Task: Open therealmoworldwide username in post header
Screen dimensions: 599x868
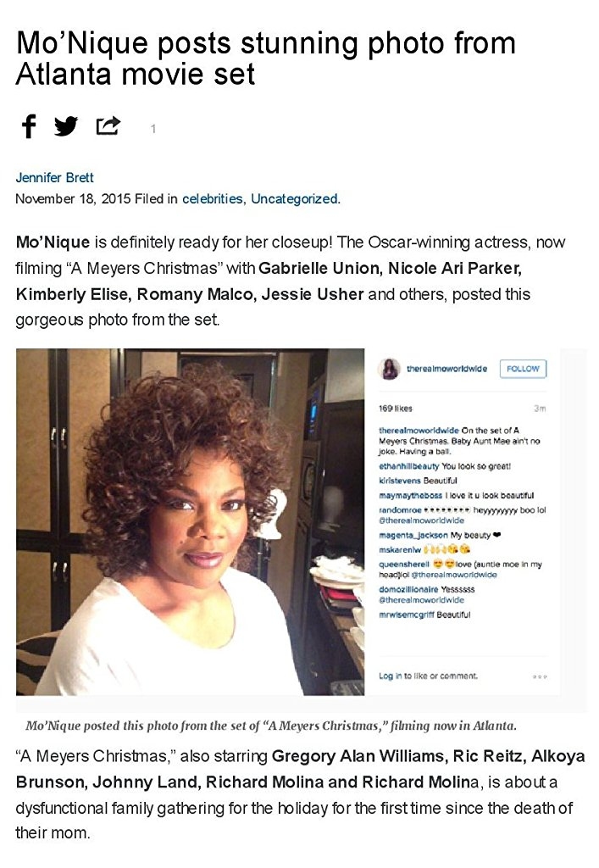Action: (x=446, y=369)
